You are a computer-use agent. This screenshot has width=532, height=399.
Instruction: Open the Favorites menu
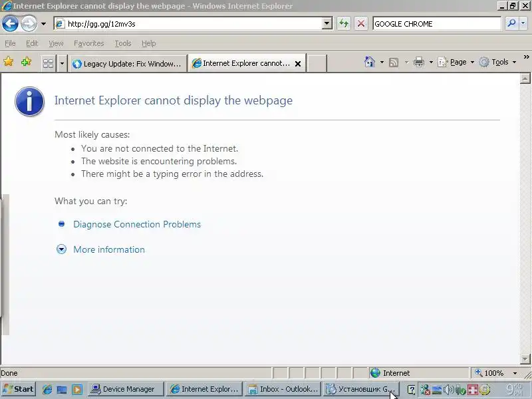[x=89, y=43]
